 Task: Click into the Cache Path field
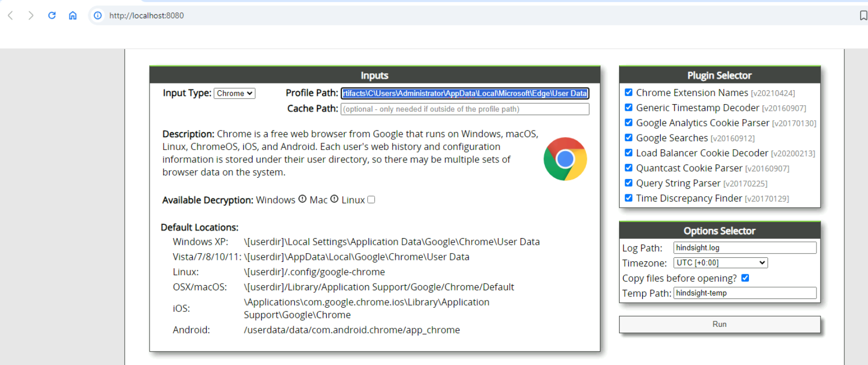coord(464,109)
